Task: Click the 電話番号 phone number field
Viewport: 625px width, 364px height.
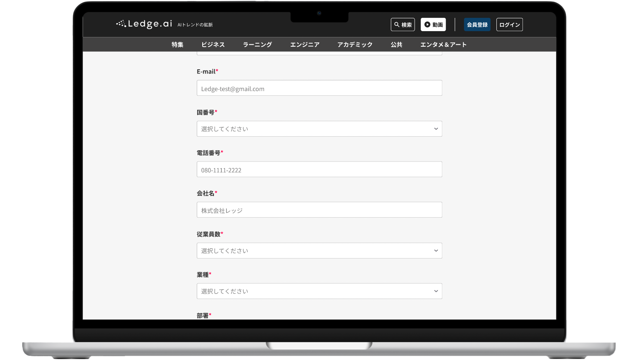Action: click(x=319, y=169)
